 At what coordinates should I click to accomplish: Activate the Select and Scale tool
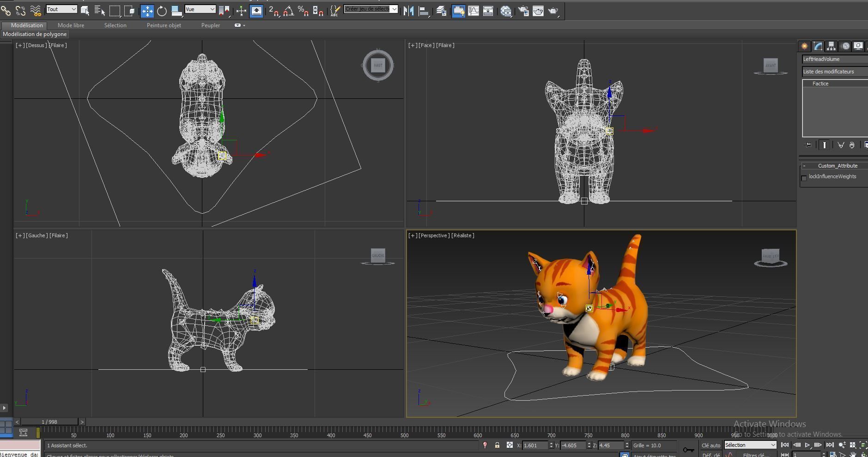tap(176, 11)
